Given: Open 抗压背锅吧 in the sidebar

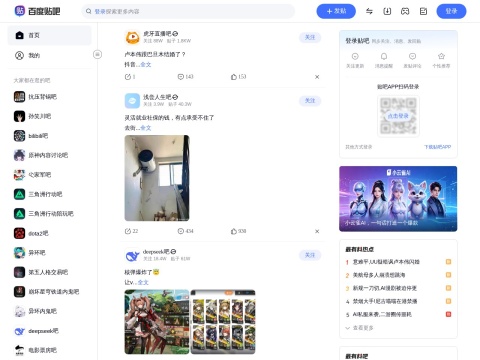Looking at the screenshot, I should 35,97.
